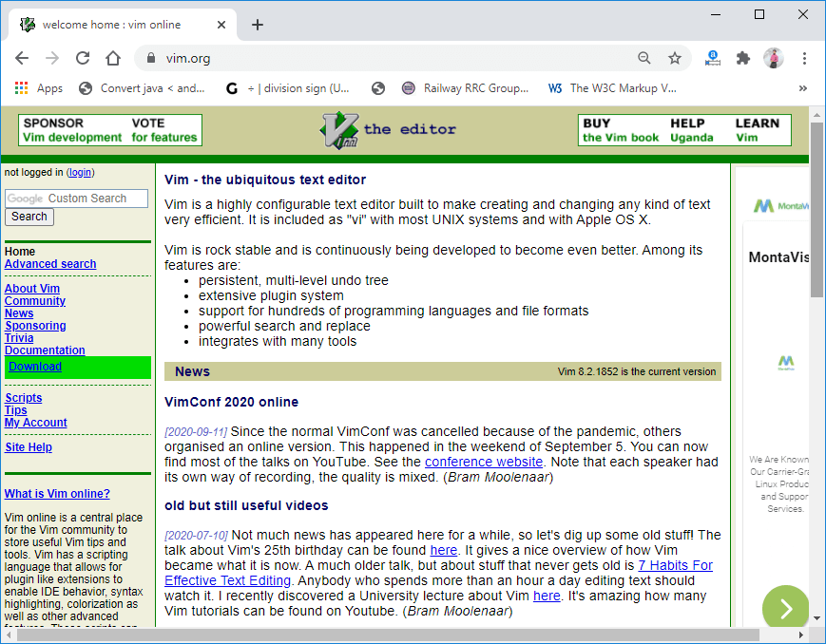Open About Vim in the sidebar
This screenshot has height=644, width=826.
click(x=32, y=289)
